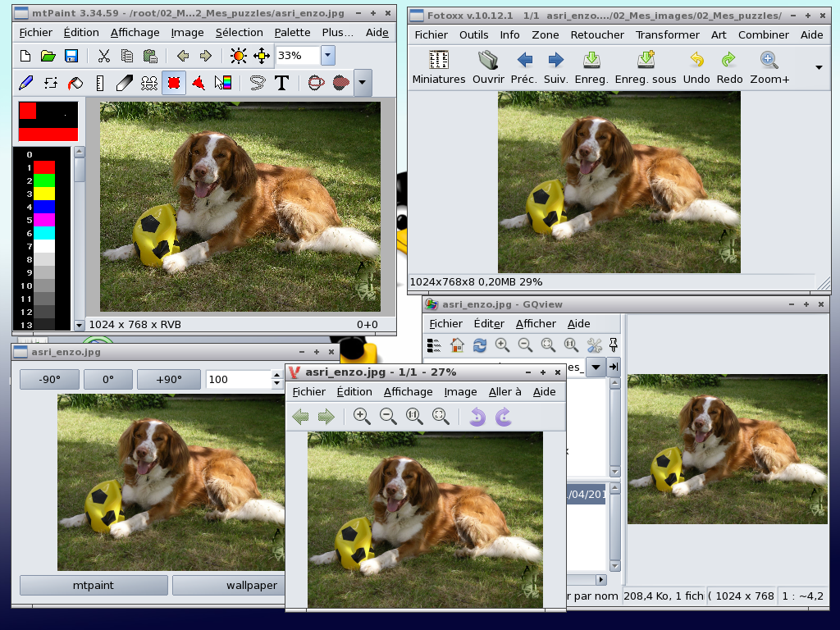The width and height of the screenshot is (840, 630).
Task: Click mtPaint's current colours preview box
Action: click(x=48, y=121)
